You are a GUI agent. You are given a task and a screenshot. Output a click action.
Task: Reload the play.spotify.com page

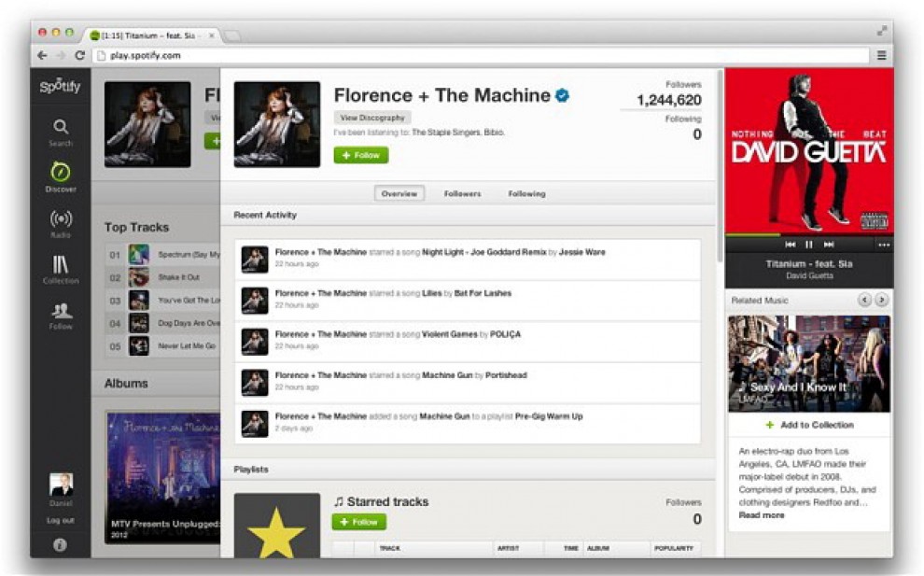79,55
